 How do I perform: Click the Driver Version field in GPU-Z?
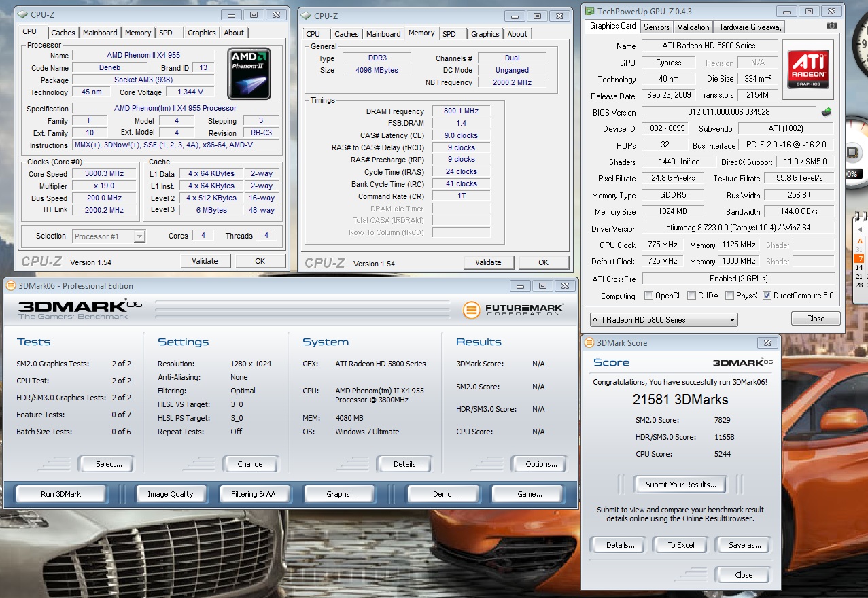tap(738, 228)
